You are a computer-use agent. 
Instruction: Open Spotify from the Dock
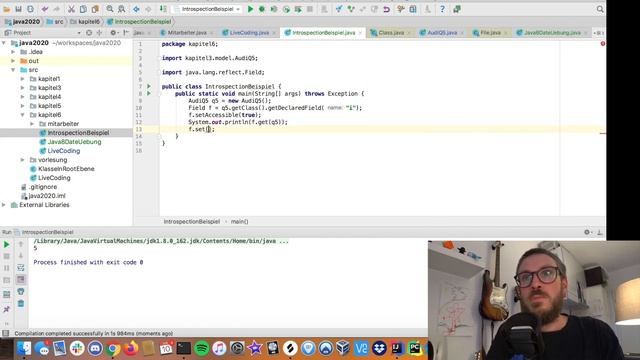202,348
